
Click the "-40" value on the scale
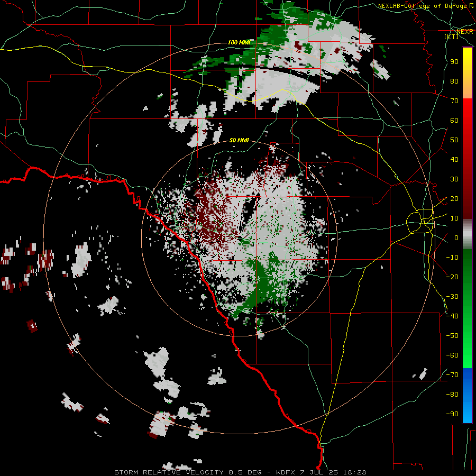[x=452, y=316]
